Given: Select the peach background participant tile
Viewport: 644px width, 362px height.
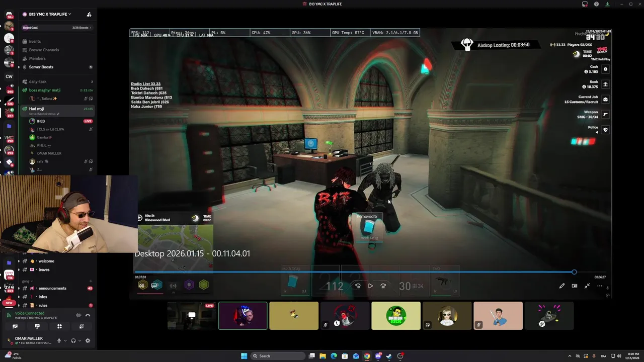Looking at the screenshot, I should (x=498, y=316).
